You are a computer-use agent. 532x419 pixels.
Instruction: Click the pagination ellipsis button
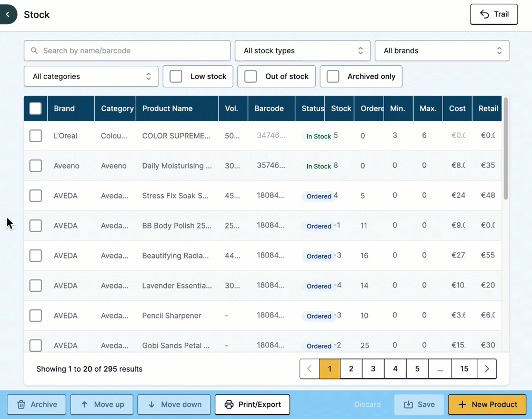440,369
